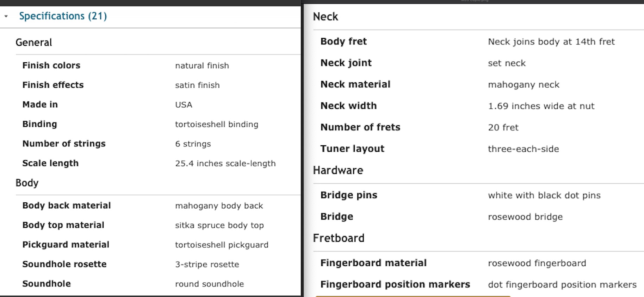Select Fingerboard position markers label
The width and height of the screenshot is (644, 297).
pos(395,285)
